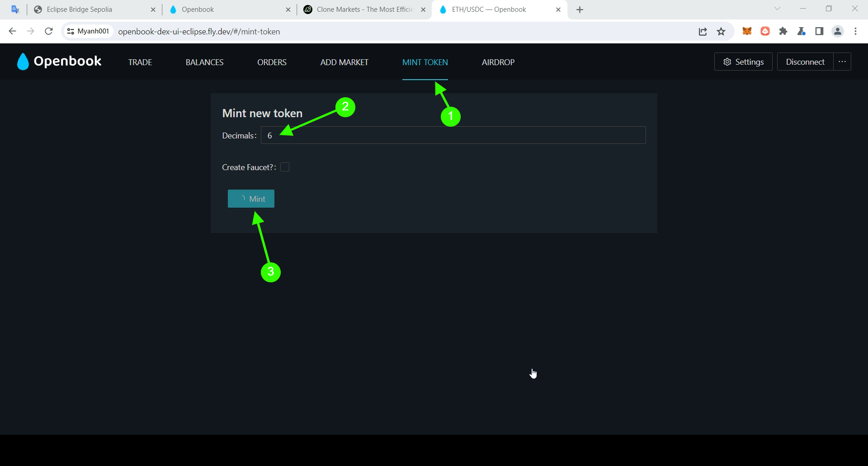Image resolution: width=868 pixels, height=466 pixels.
Task: Focus the Decimals input field
Action: point(453,135)
